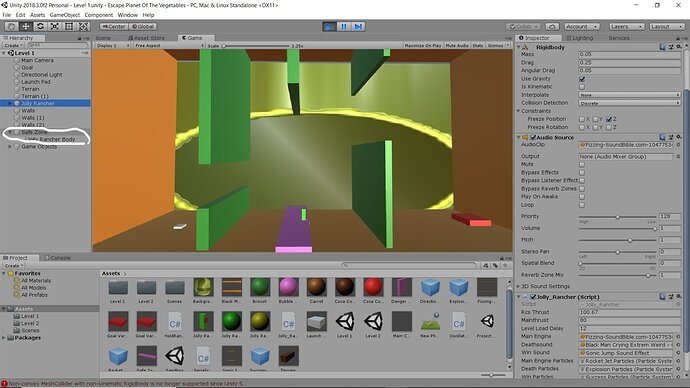Open the GameObject menu

point(65,15)
